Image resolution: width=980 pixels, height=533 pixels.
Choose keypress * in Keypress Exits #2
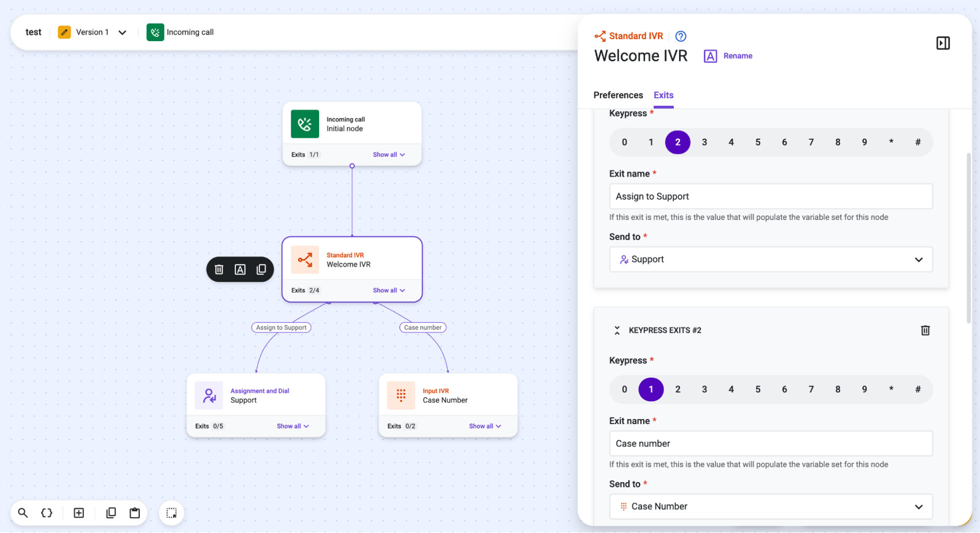(891, 389)
